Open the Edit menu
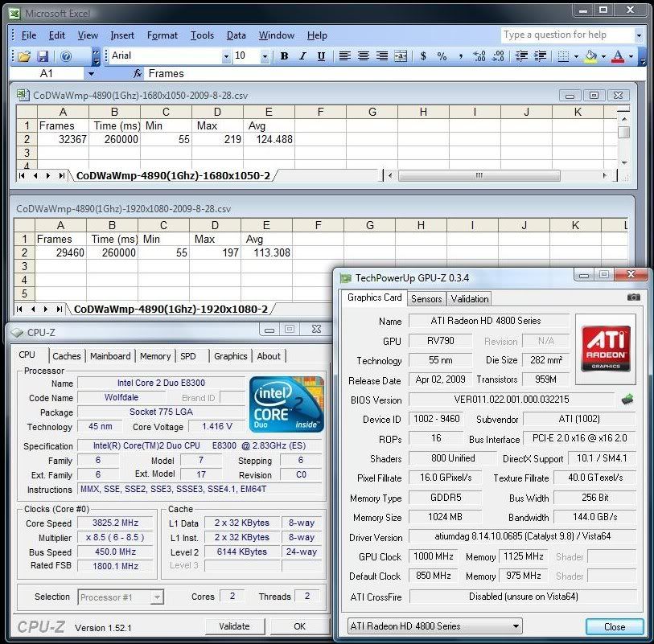This screenshot has width=654, height=644. tap(57, 35)
